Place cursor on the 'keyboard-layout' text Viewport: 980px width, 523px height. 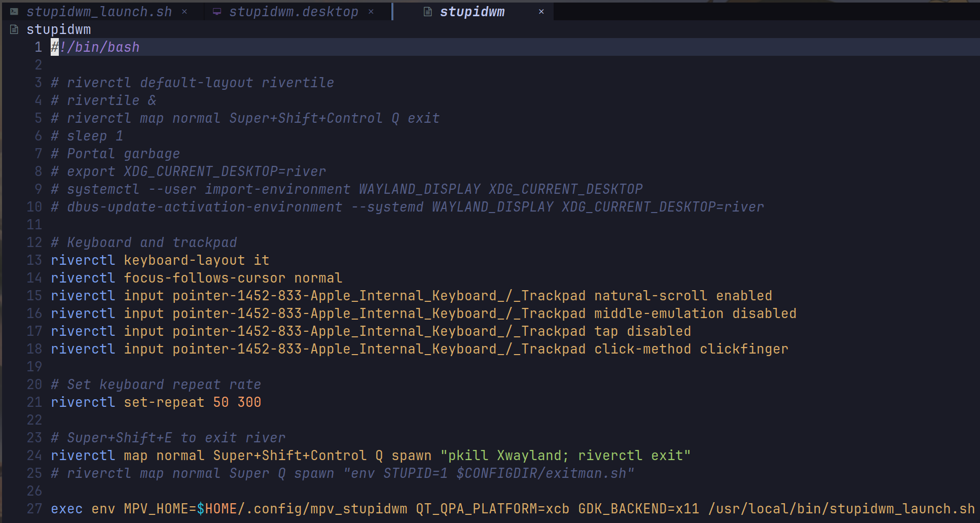coord(184,260)
